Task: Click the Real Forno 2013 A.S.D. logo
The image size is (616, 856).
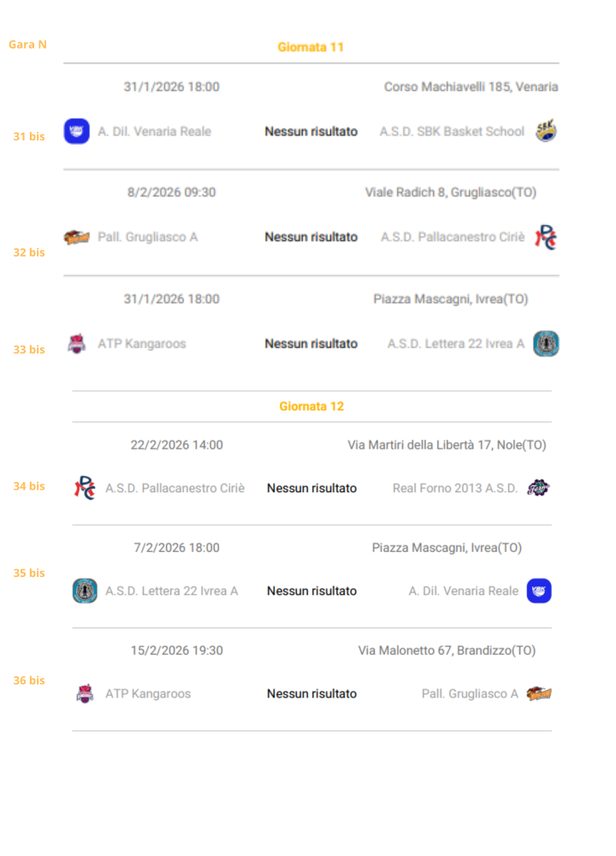Action: [538, 488]
